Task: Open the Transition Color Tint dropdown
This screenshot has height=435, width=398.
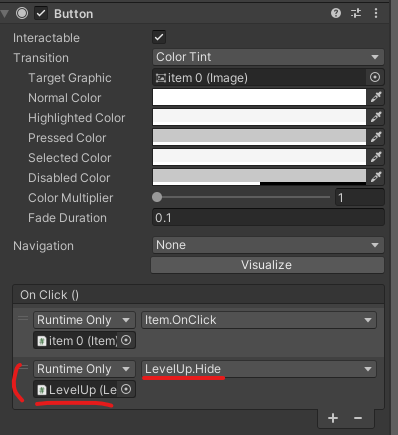Action: coord(268,57)
